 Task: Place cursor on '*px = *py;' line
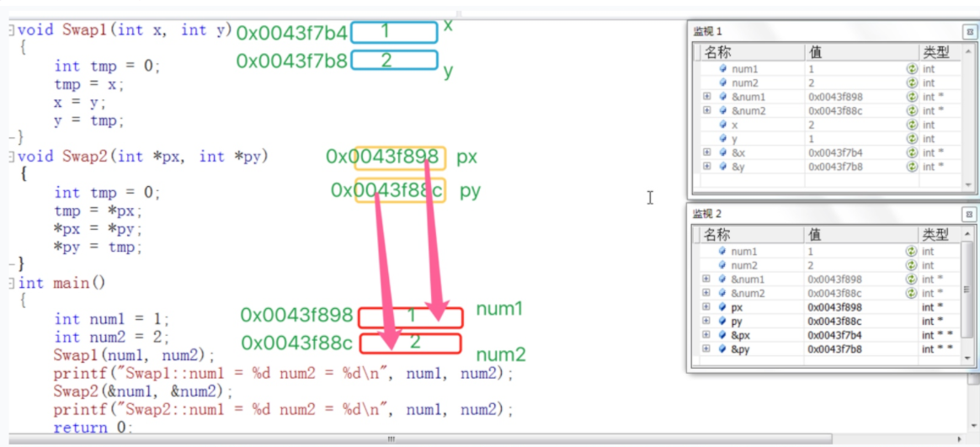(99, 229)
